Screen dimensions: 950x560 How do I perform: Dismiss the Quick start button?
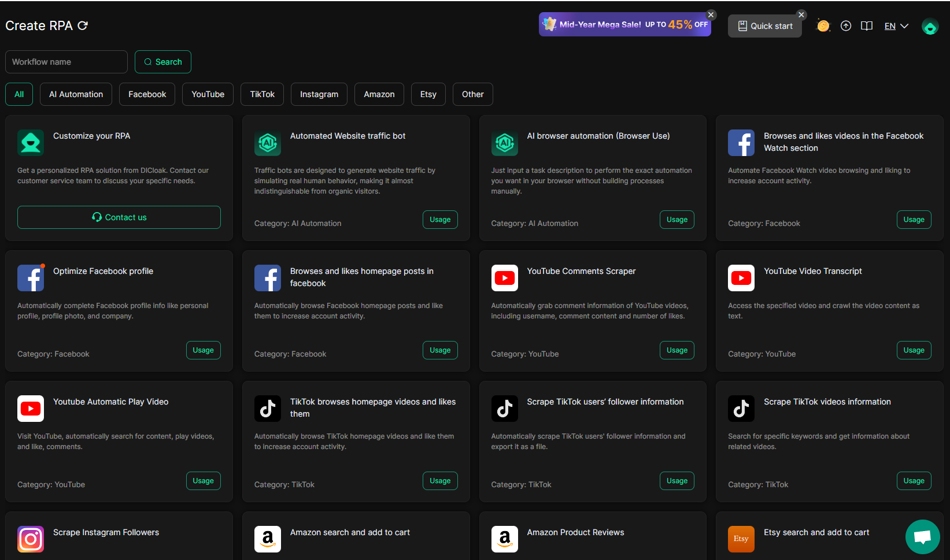coord(801,15)
